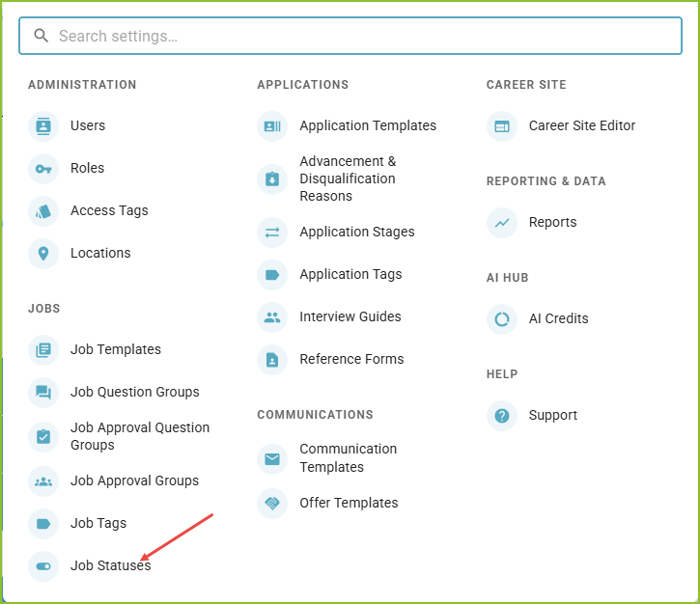Screen dimensions: 700x604
Task: Click the Job Approval Question Groups clipboard icon
Action: [43, 436]
